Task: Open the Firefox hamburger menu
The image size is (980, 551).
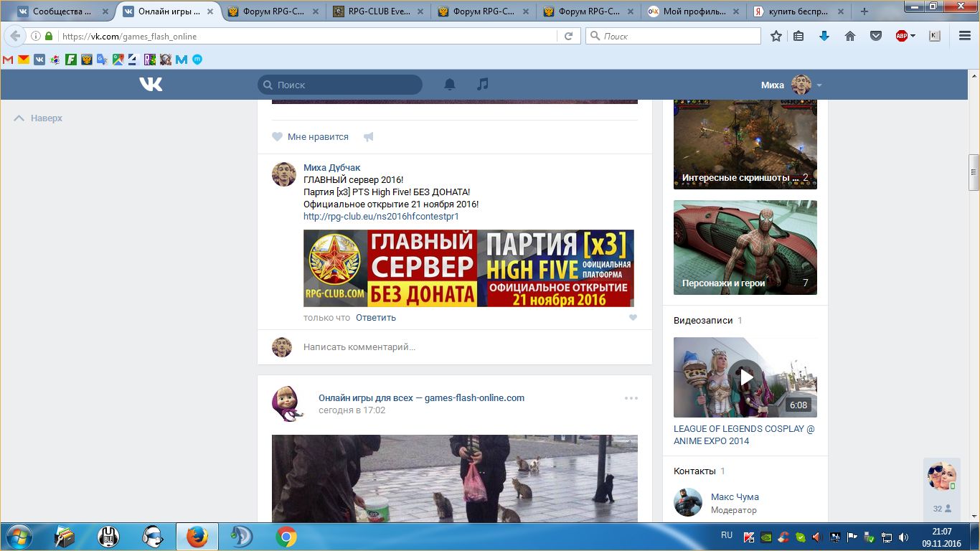Action: 965,36
